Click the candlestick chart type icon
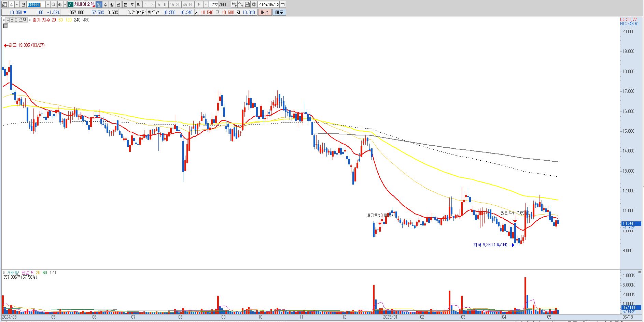The width and height of the screenshot is (644, 322). pos(234,4)
